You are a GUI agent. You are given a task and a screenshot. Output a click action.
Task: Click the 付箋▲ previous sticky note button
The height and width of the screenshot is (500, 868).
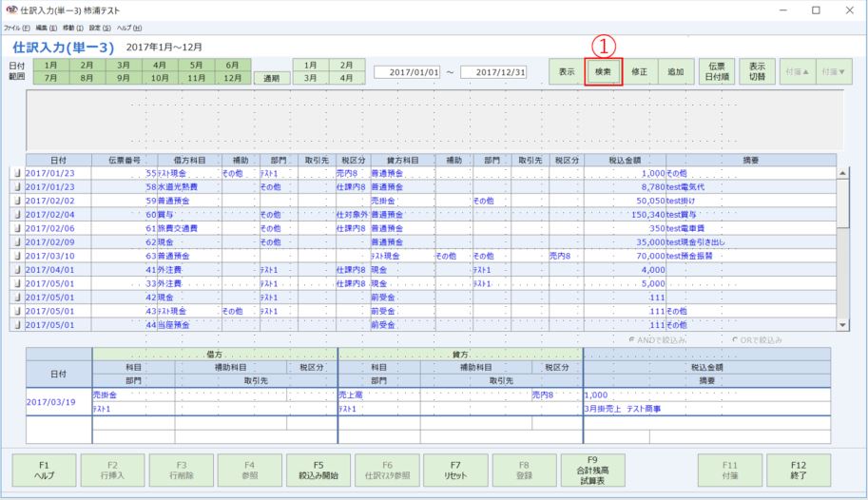[797, 71]
